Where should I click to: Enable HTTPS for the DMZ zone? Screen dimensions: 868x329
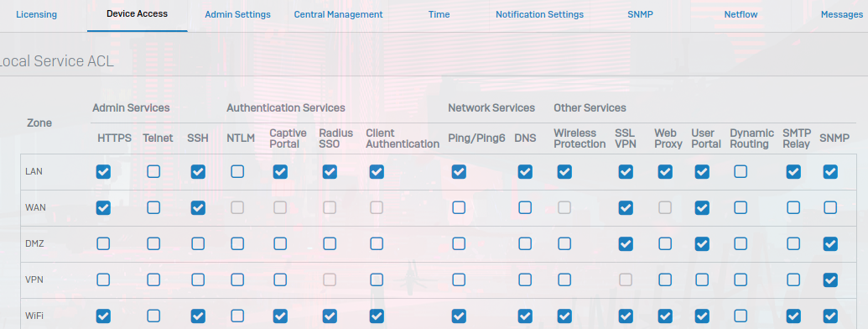pyautogui.click(x=103, y=243)
